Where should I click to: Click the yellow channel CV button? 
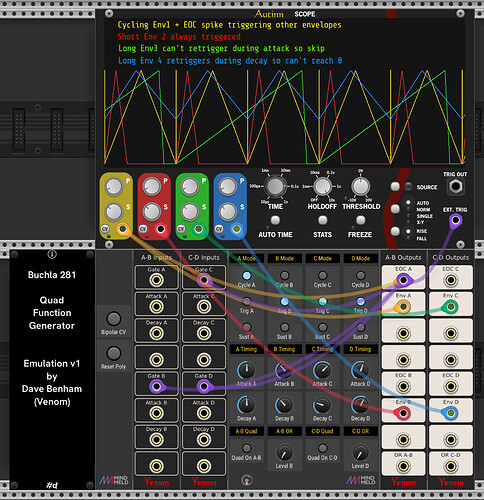click(105, 229)
